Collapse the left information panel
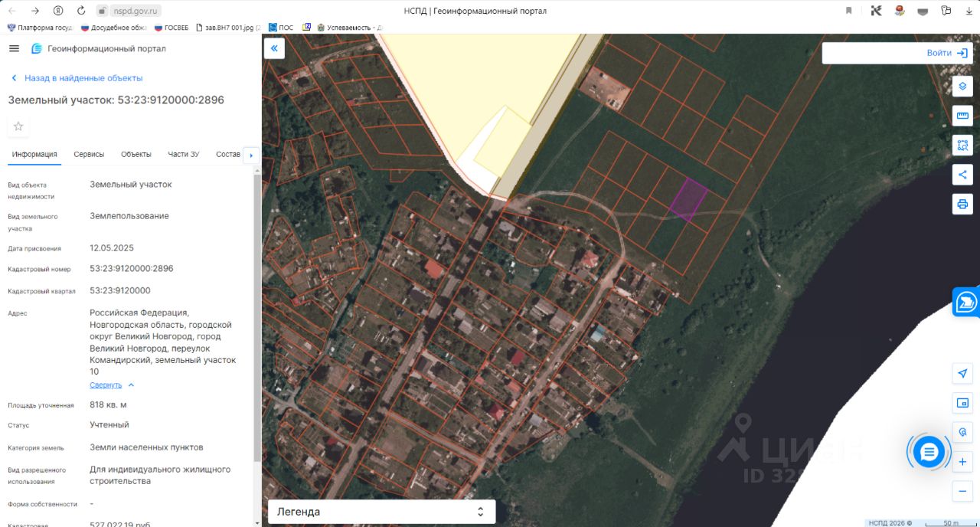The height and width of the screenshot is (527, 980). pos(274,48)
